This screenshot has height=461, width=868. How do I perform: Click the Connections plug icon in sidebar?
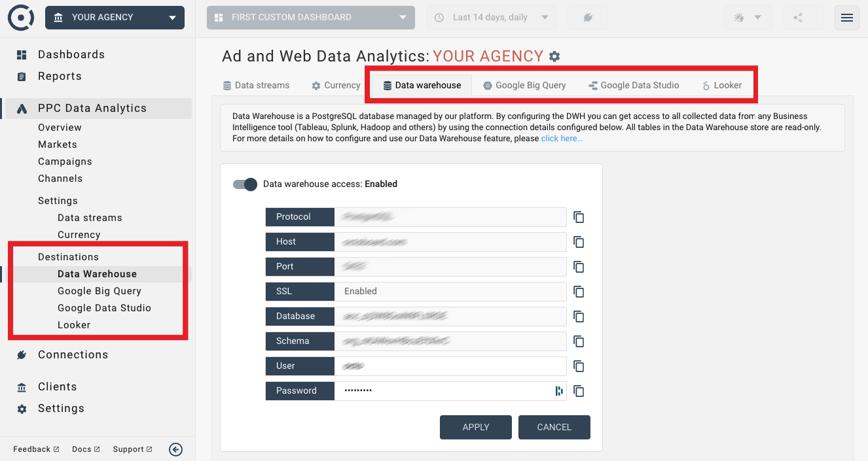[x=22, y=355]
